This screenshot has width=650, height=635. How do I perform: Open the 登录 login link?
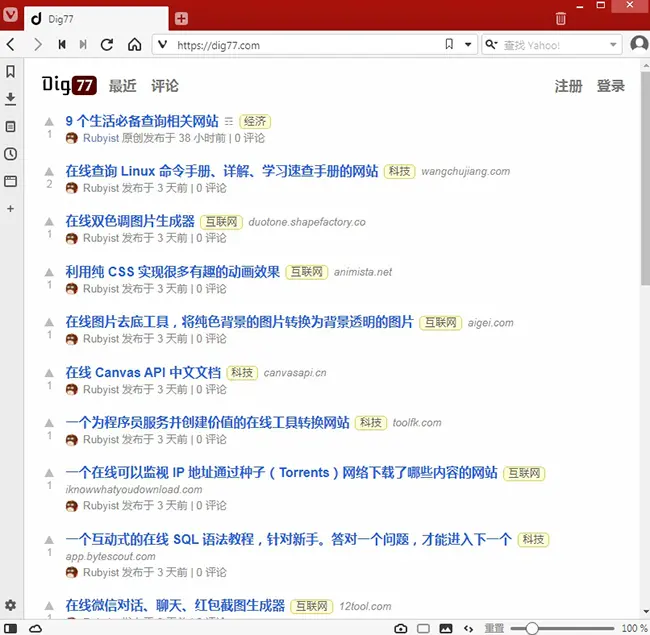tap(610, 86)
